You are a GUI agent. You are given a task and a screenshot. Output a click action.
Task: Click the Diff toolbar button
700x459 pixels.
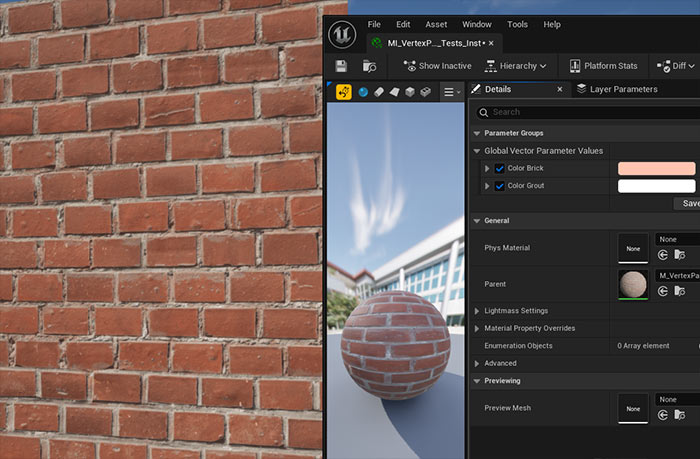click(x=676, y=66)
